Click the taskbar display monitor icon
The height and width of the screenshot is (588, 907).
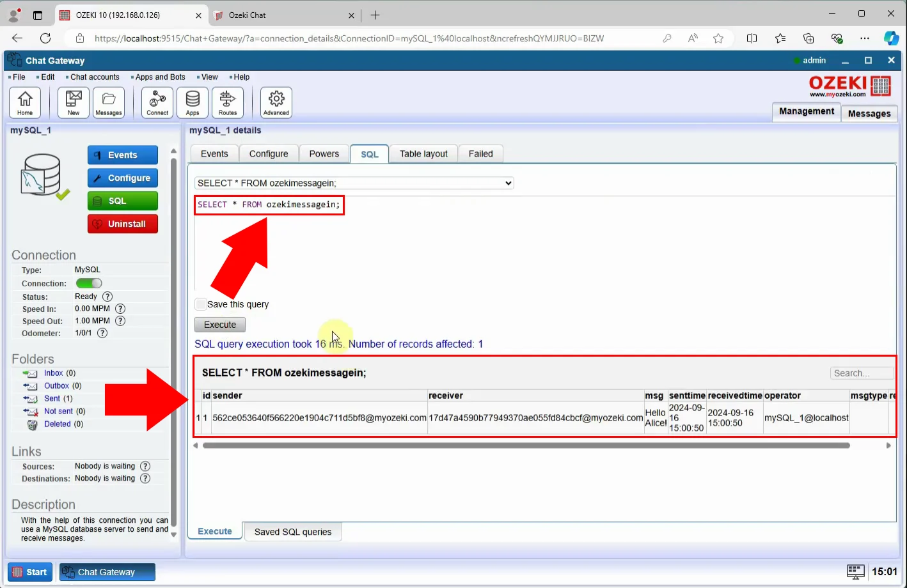pyautogui.click(x=855, y=572)
